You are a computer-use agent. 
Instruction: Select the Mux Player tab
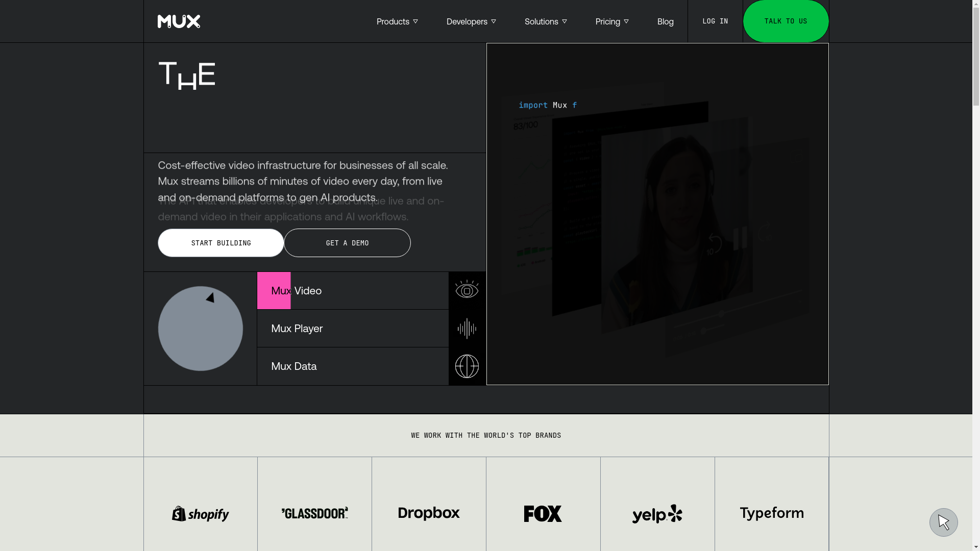353,329
